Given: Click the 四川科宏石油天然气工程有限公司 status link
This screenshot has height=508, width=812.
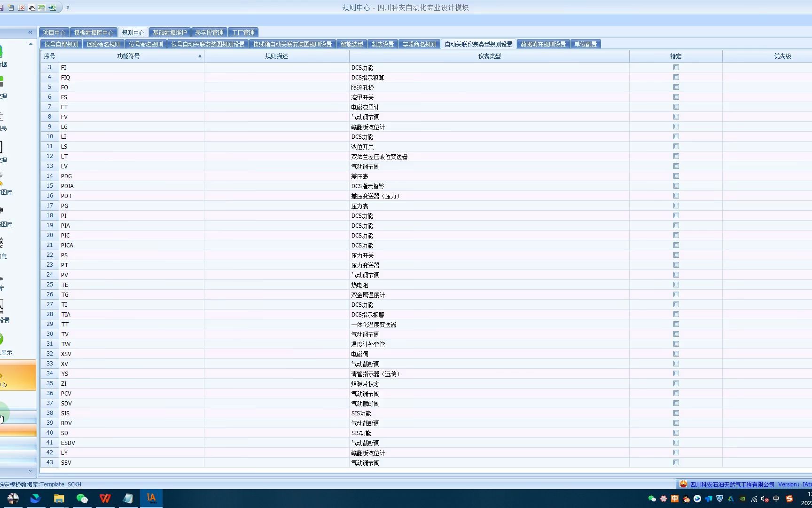Looking at the screenshot, I should [732, 484].
